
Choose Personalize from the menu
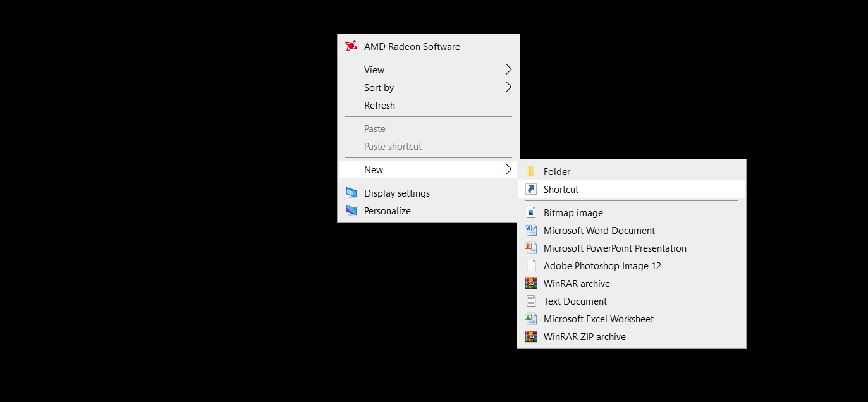pos(429,210)
